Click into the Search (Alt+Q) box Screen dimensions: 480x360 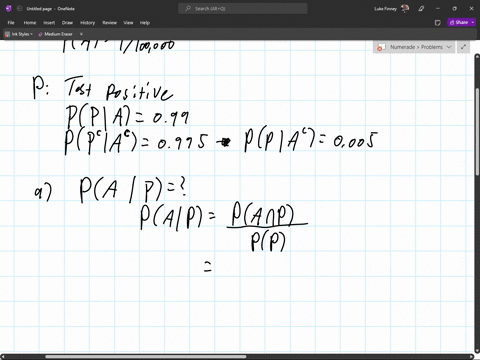pos(243,9)
